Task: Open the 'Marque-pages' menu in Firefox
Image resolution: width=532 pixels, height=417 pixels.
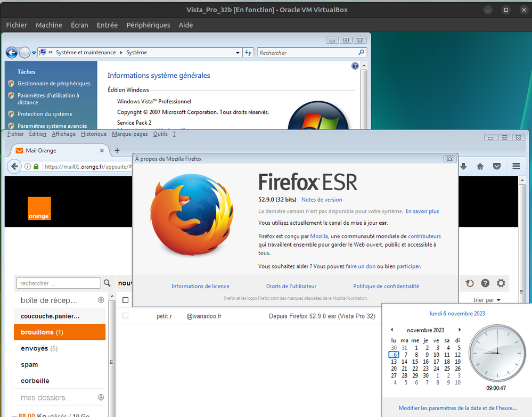Action: 129,134
